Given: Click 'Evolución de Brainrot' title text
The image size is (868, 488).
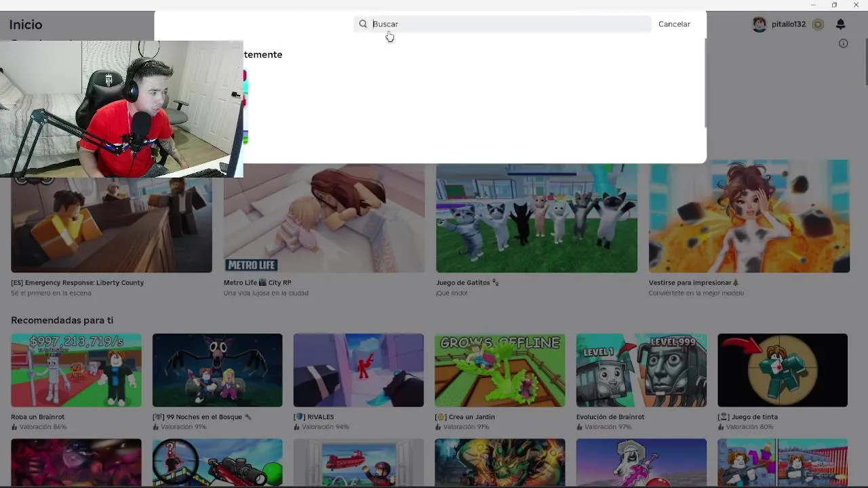Looking at the screenshot, I should pos(610,417).
